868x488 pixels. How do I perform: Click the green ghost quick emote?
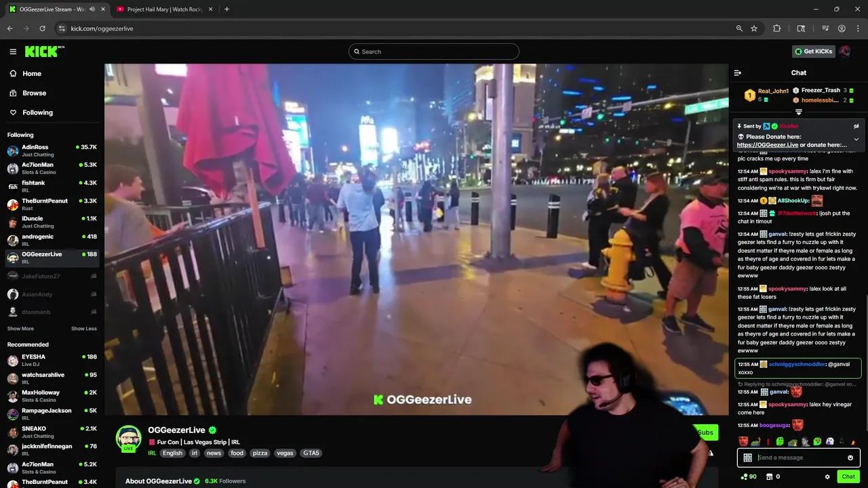(x=780, y=442)
